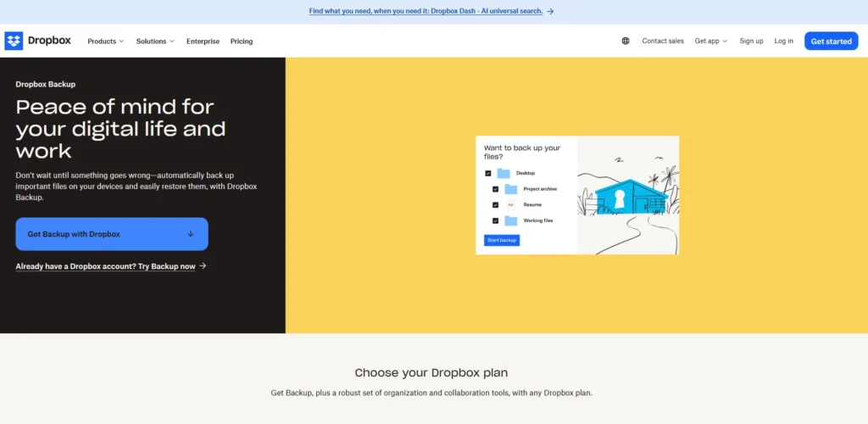Click Start backup in the illustration
Image resolution: width=868 pixels, height=424 pixels.
tap(502, 240)
